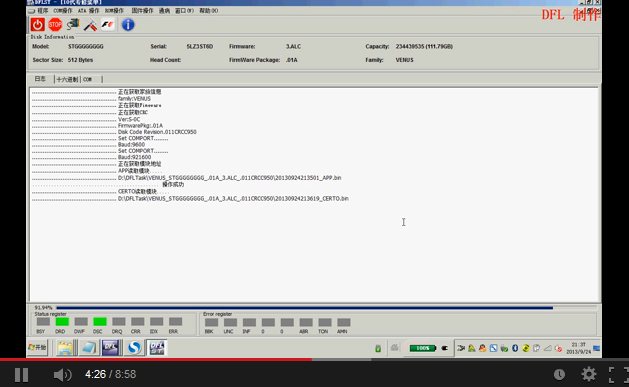Seek on the red video progress bar
Image resolution: width=629 pixels, height=387 pixels.
pyautogui.click(x=156, y=359)
